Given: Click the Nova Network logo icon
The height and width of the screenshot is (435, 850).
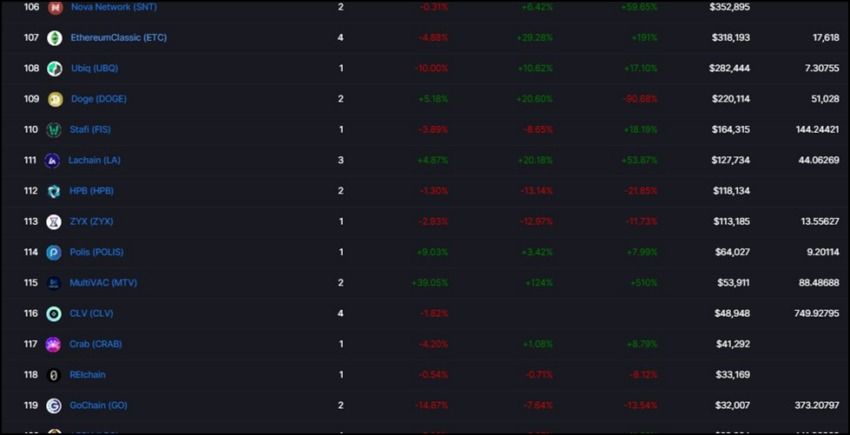Looking at the screenshot, I should [55, 8].
